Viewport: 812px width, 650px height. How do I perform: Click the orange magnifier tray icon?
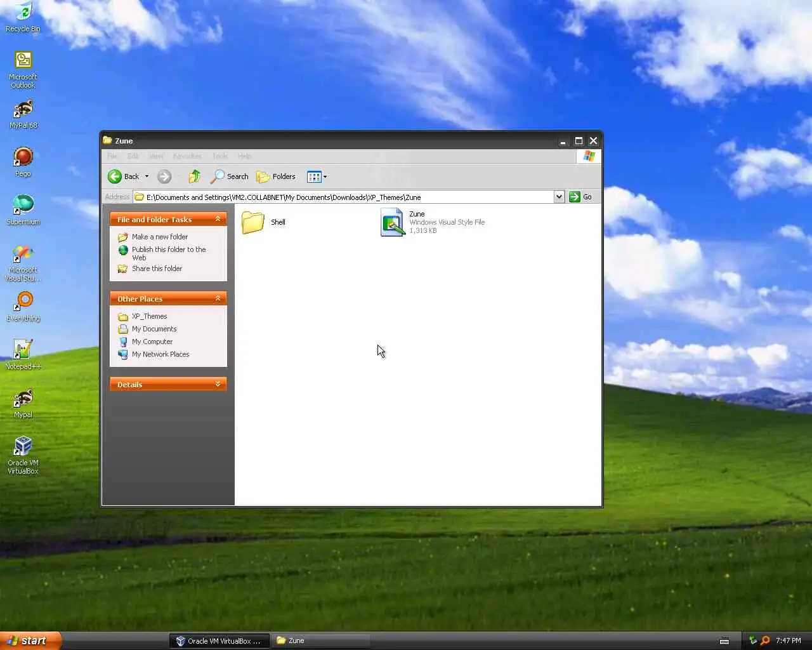765,640
